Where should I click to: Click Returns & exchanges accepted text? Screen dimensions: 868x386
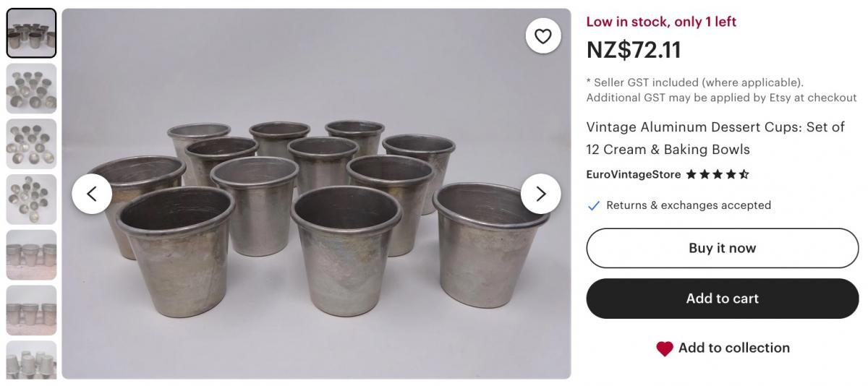688,205
